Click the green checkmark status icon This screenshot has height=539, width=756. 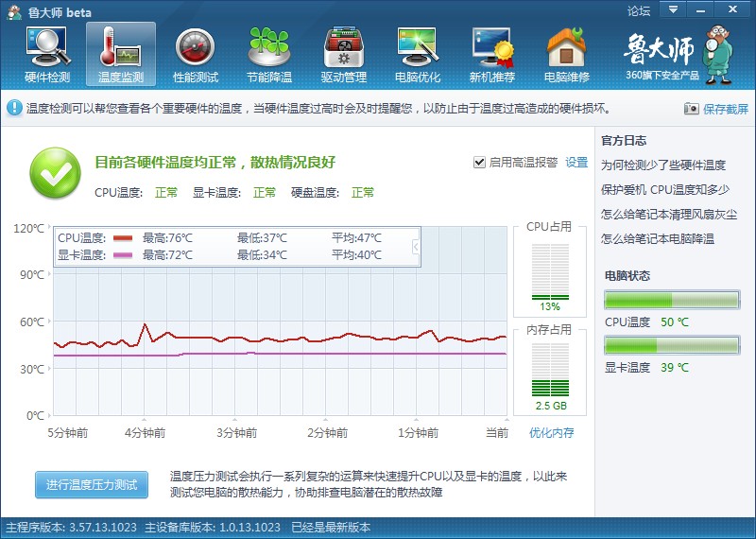click(x=55, y=173)
